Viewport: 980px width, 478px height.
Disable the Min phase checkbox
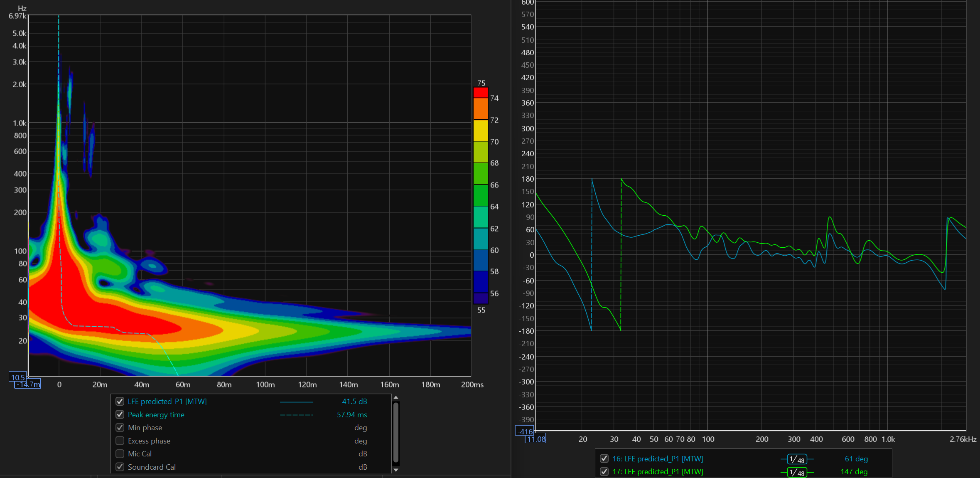(120, 427)
